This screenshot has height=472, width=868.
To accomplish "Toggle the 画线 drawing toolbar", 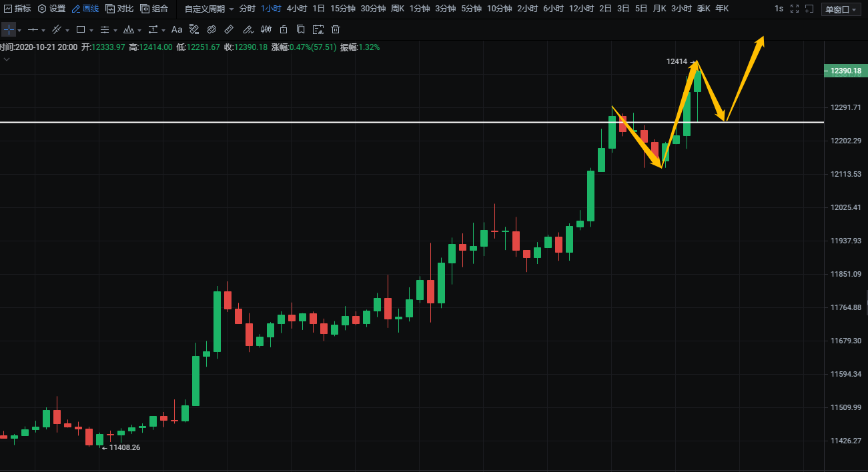I will [x=85, y=9].
